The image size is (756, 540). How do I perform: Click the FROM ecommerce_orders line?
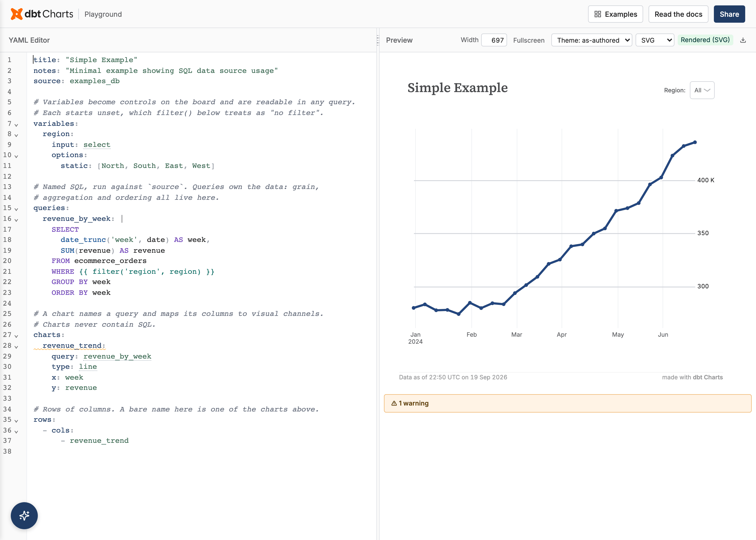tap(99, 261)
